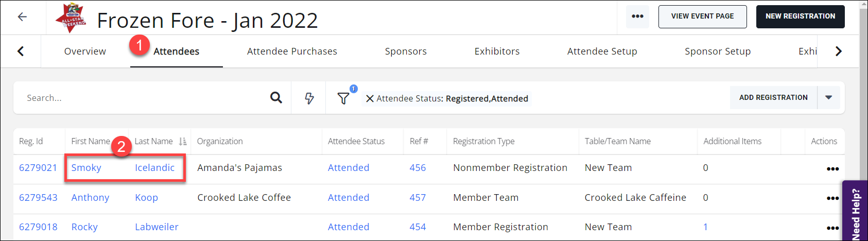868x241 pixels.
Task: Click the back arrow beside event logo
Action: click(x=22, y=17)
